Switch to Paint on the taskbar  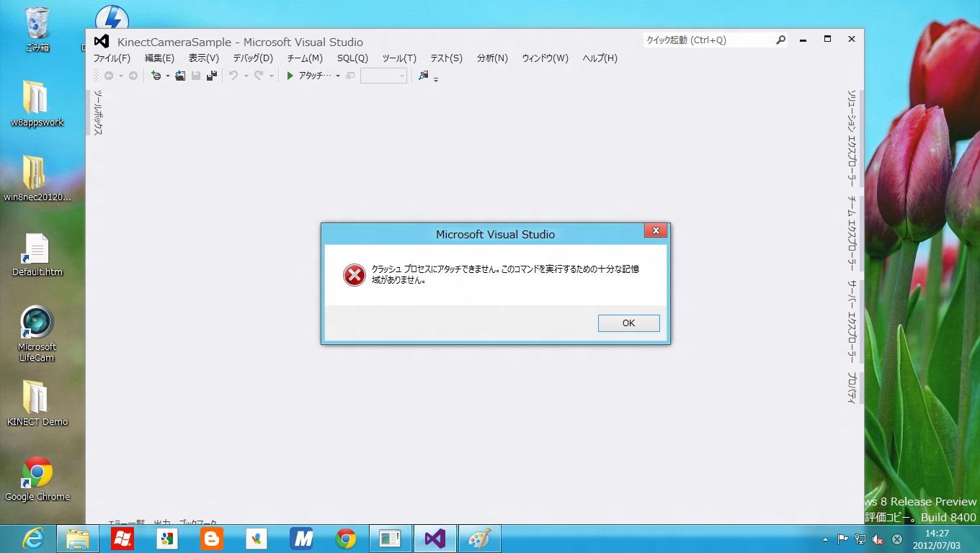click(x=480, y=539)
